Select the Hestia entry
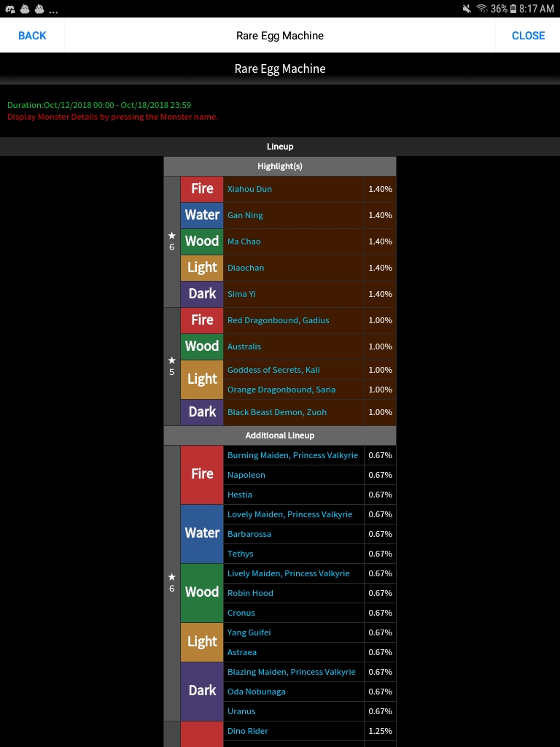 (x=239, y=495)
